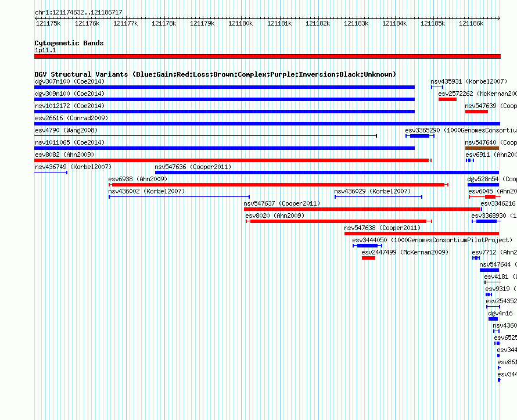Open variant nsv436029 (Korbel2007) label
Image resolution: width=517 pixels, height=420 pixels.
click(x=372, y=191)
